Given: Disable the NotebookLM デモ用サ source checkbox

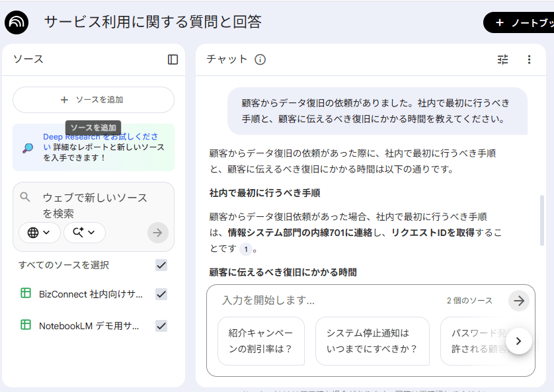Looking at the screenshot, I should pyautogui.click(x=161, y=325).
